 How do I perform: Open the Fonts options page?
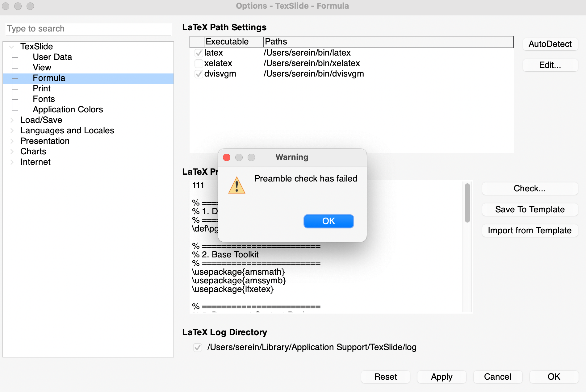[44, 99]
